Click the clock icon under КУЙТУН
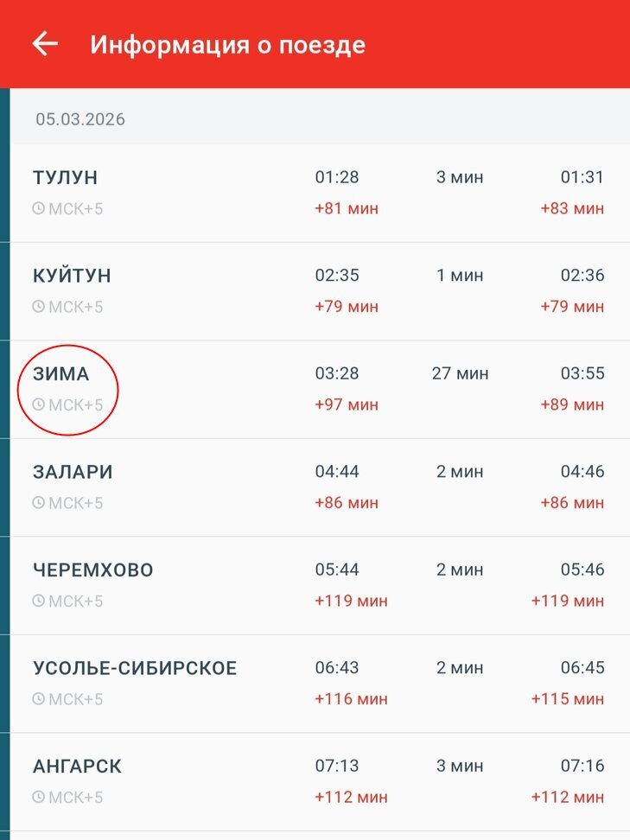Screen dimensions: 630x840 tap(38, 306)
